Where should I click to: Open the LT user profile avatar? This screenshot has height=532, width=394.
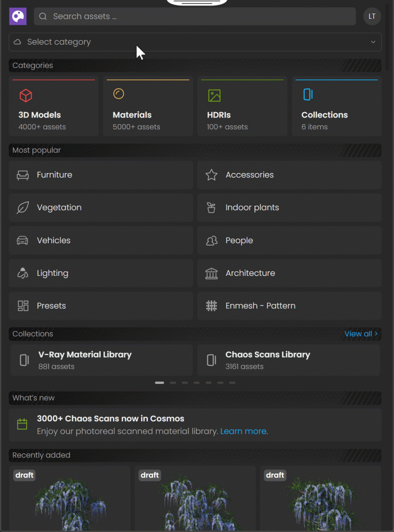click(372, 17)
